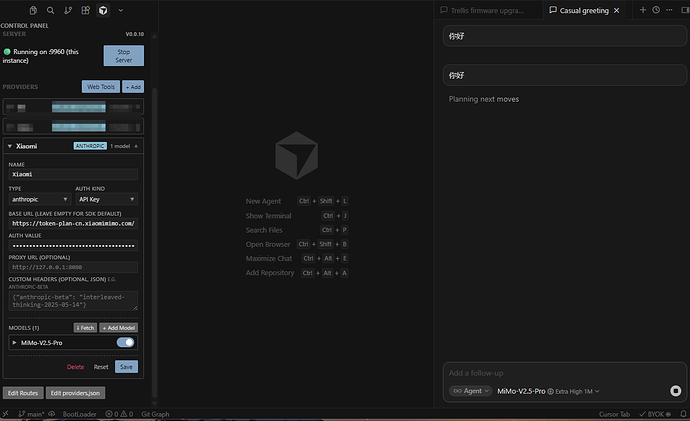
Task: Open the TYPE dropdown showing anthropic
Action: coord(40,199)
